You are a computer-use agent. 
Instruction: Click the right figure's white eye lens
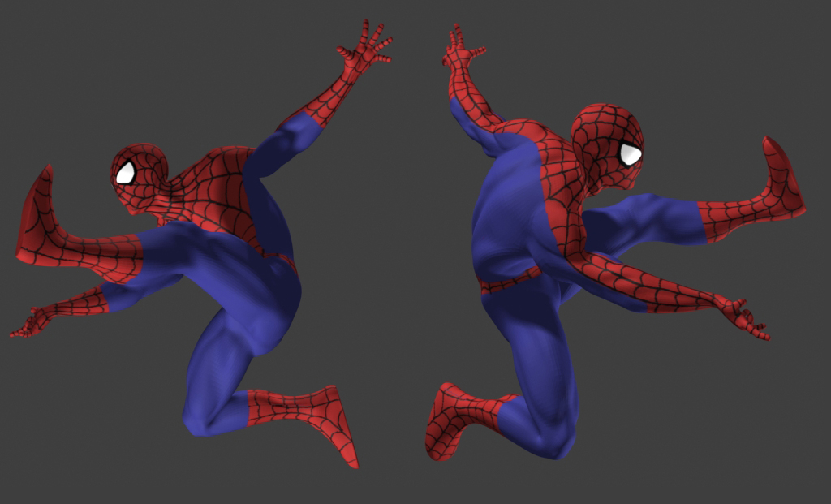click(631, 154)
